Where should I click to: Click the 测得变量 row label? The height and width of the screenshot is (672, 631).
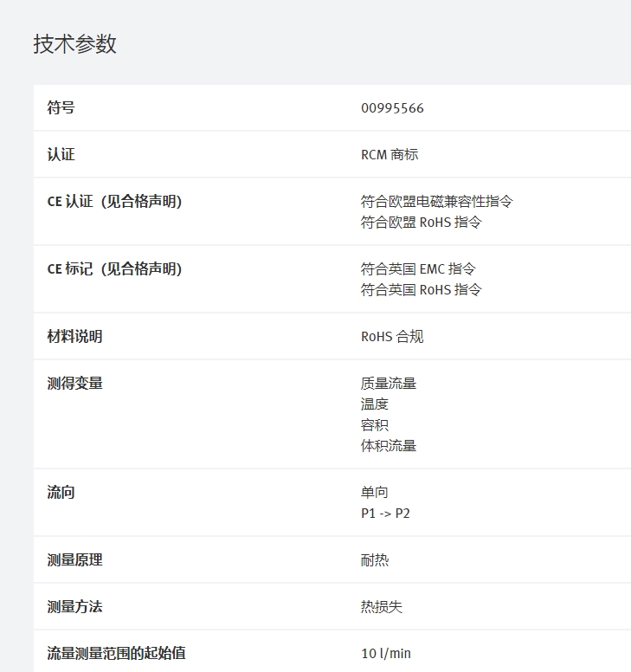(74, 383)
